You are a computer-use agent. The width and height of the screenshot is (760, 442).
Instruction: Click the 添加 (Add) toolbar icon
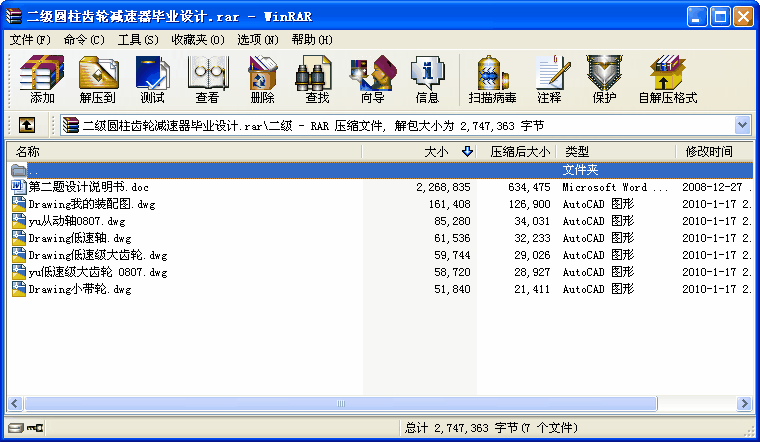(42, 79)
